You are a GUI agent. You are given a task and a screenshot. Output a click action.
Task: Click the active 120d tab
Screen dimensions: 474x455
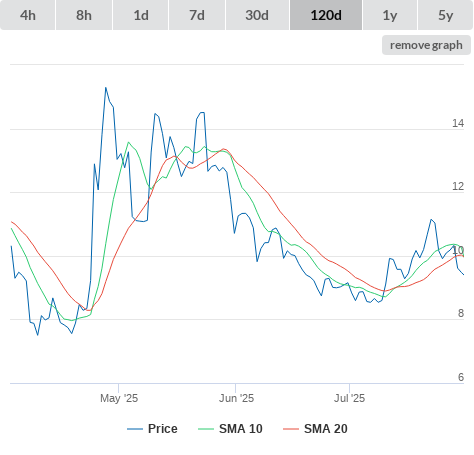coord(326,15)
